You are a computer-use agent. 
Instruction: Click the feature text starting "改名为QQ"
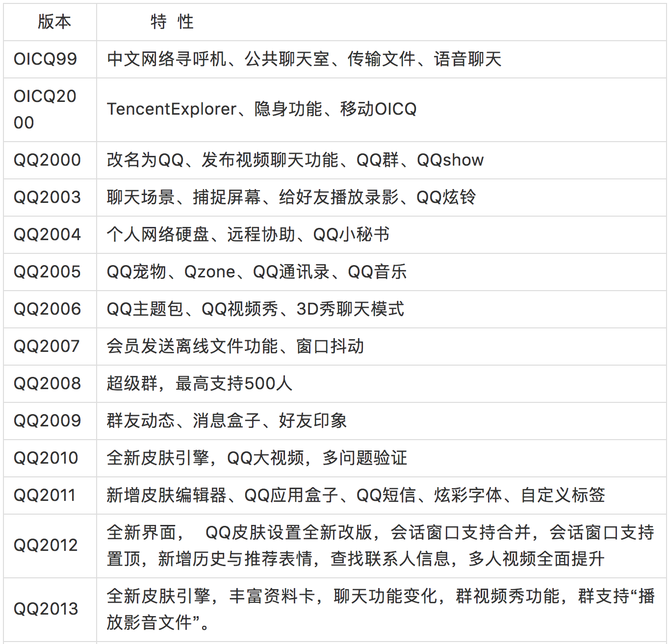pos(295,160)
